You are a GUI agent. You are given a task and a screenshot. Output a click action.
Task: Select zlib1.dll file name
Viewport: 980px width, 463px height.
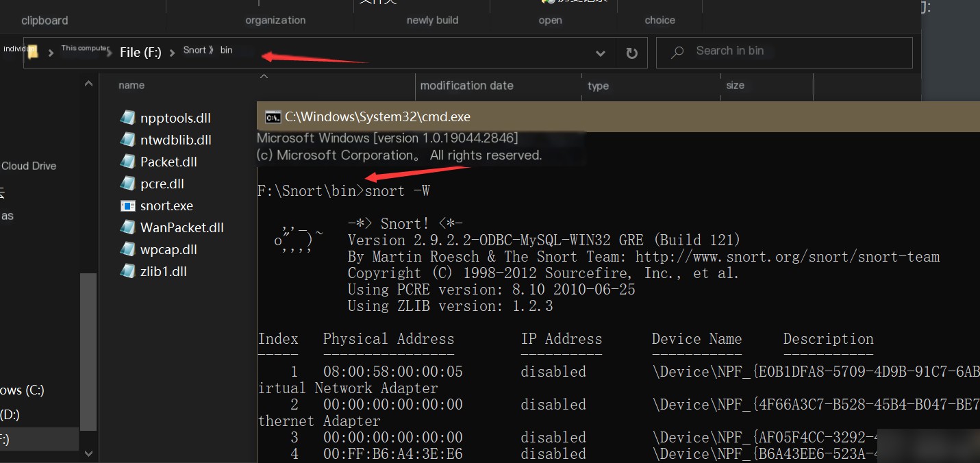[x=164, y=272]
